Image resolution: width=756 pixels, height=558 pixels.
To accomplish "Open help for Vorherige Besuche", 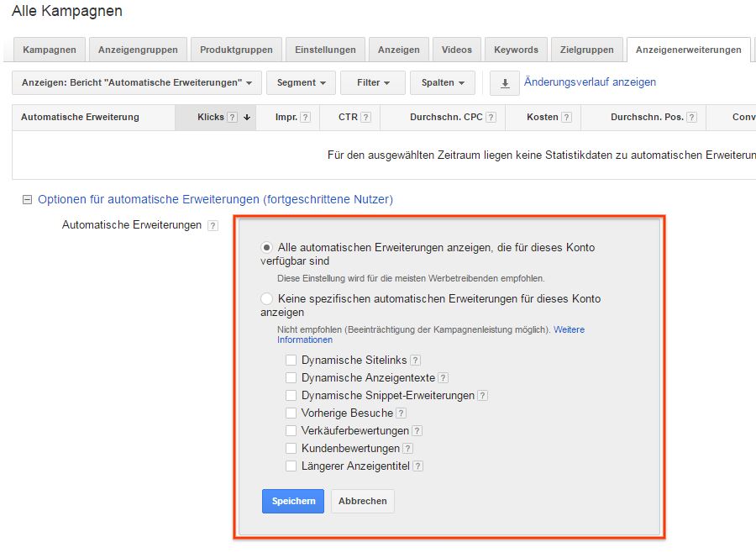I will point(401,413).
